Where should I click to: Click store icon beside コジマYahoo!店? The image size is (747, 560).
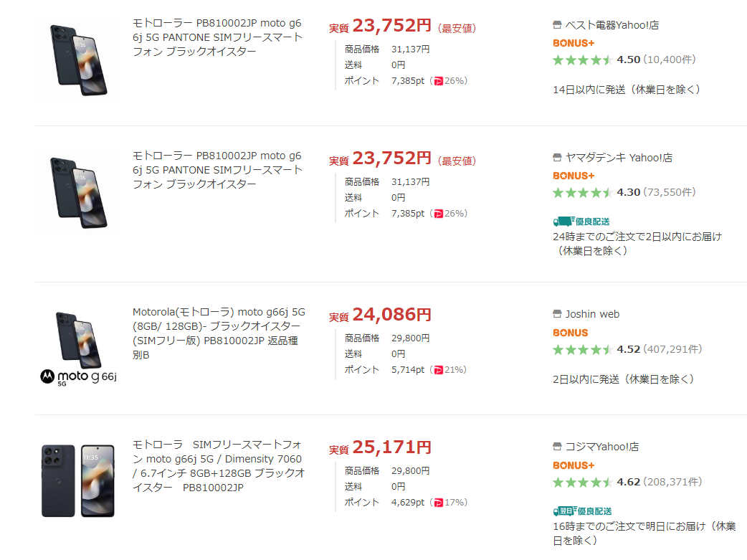(x=558, y=447)
